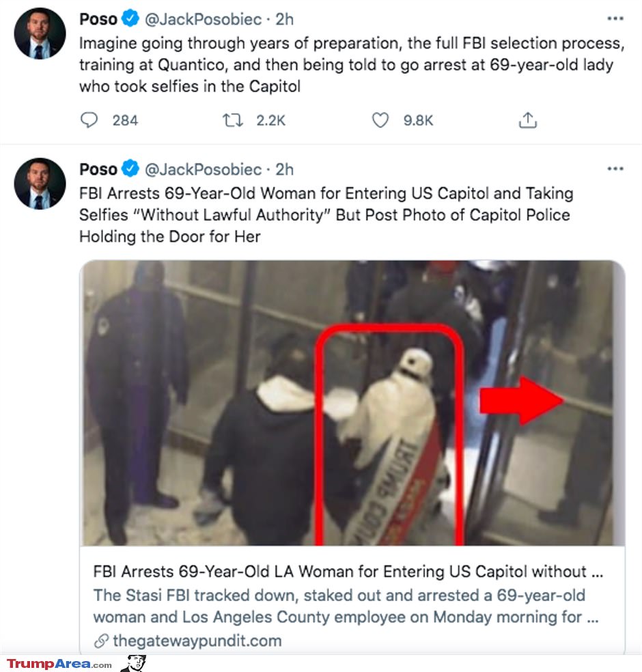Image resolution: width=642 pixels, height=672 pixels.
Task: Click the 2h timestamp on the second tweet
Action: click(284, 168)
